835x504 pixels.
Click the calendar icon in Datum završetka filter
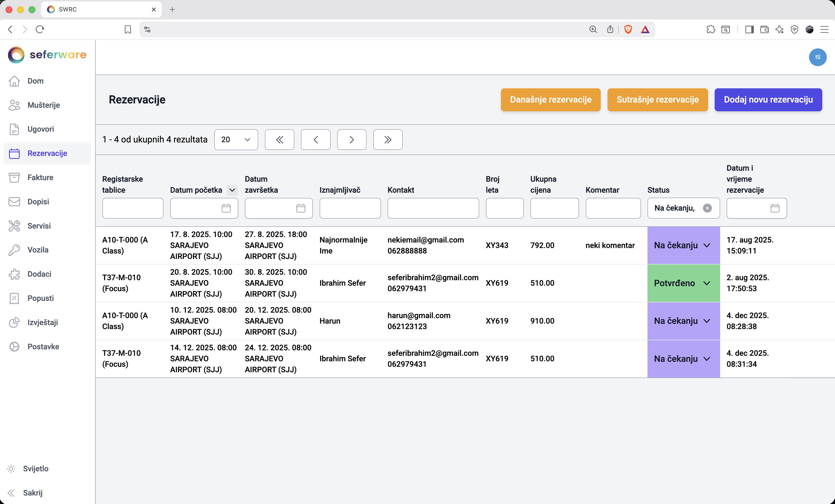coord(301,208)
